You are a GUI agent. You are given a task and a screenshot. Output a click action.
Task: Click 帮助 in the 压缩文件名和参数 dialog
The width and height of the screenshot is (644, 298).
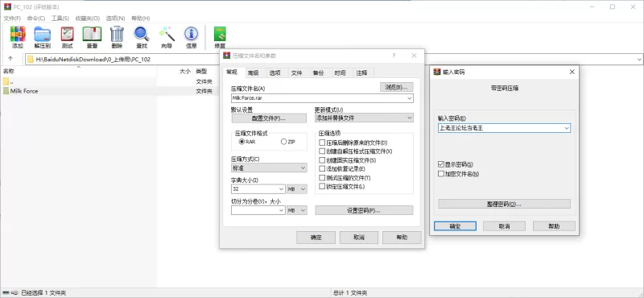[x=402, y=237]
